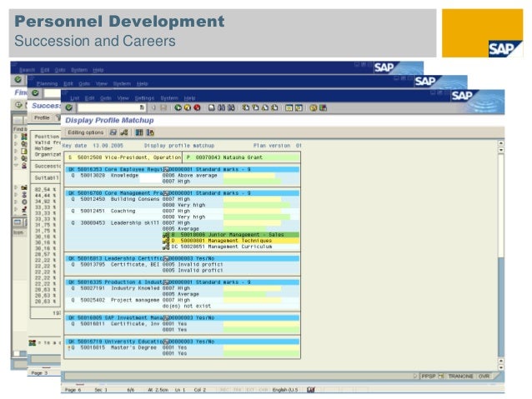The height and width of the screenshot is (399, 532).
Task: Collapse the expanded tree node in the Find window
Action: 16,165
